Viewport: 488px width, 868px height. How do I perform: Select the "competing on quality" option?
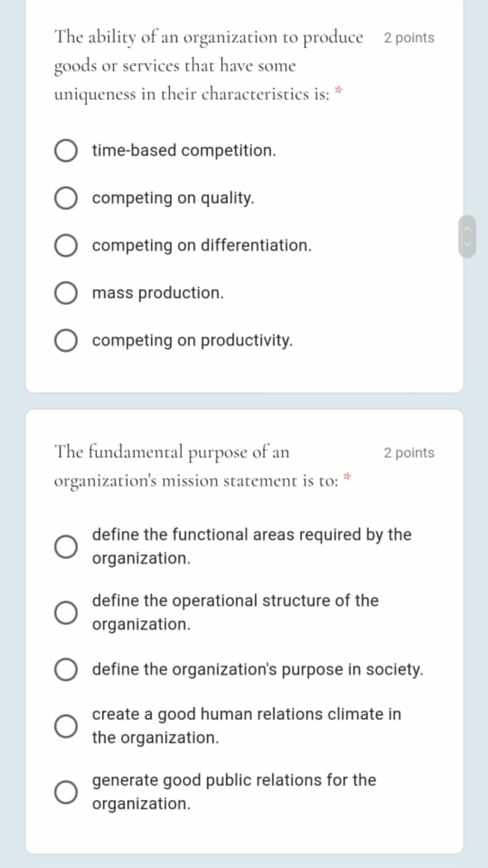[66, 198]
